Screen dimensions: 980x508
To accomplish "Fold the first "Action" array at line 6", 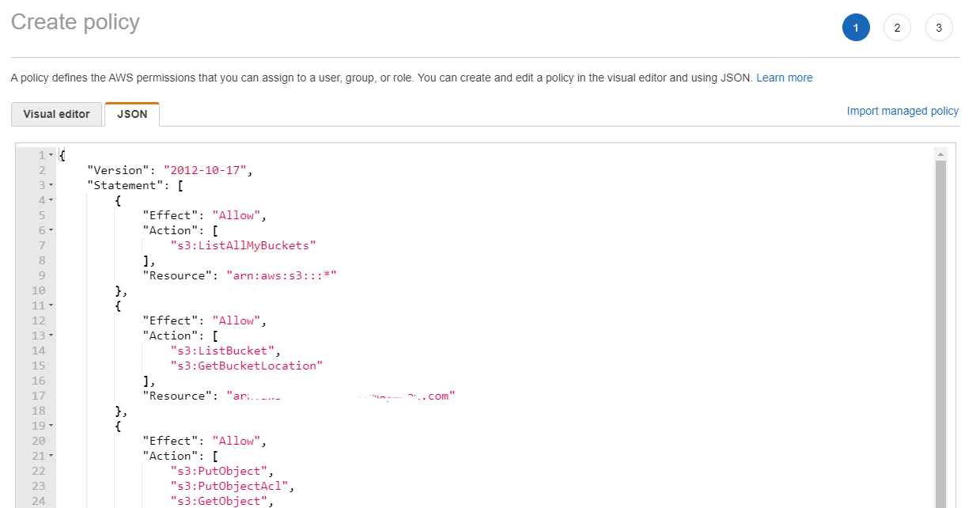I will click(x=51, y=230).
